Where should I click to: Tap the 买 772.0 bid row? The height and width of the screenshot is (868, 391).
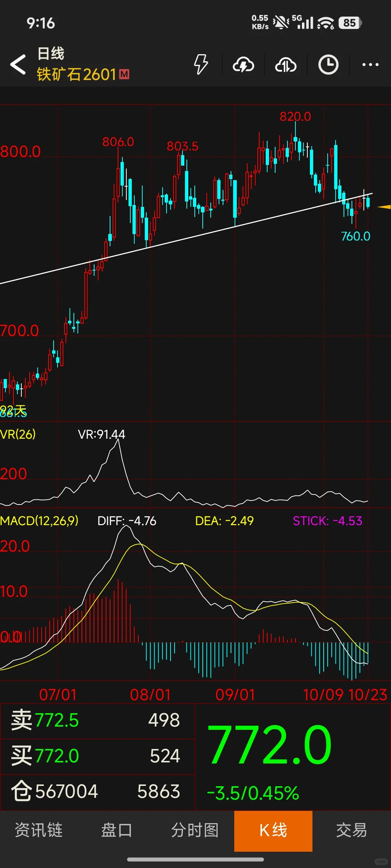coord(98,756)
